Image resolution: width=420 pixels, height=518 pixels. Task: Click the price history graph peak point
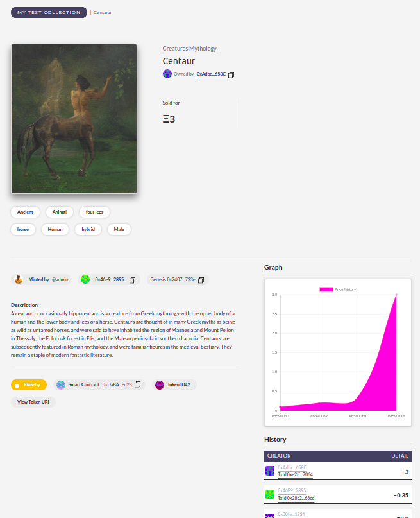396,295
